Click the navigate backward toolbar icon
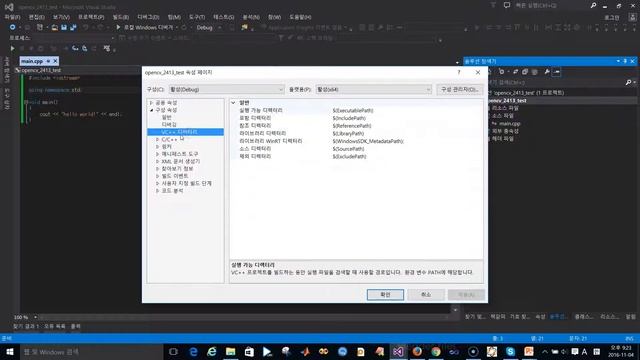Viewport: 640px width, 360px height. tap(13, 27)
